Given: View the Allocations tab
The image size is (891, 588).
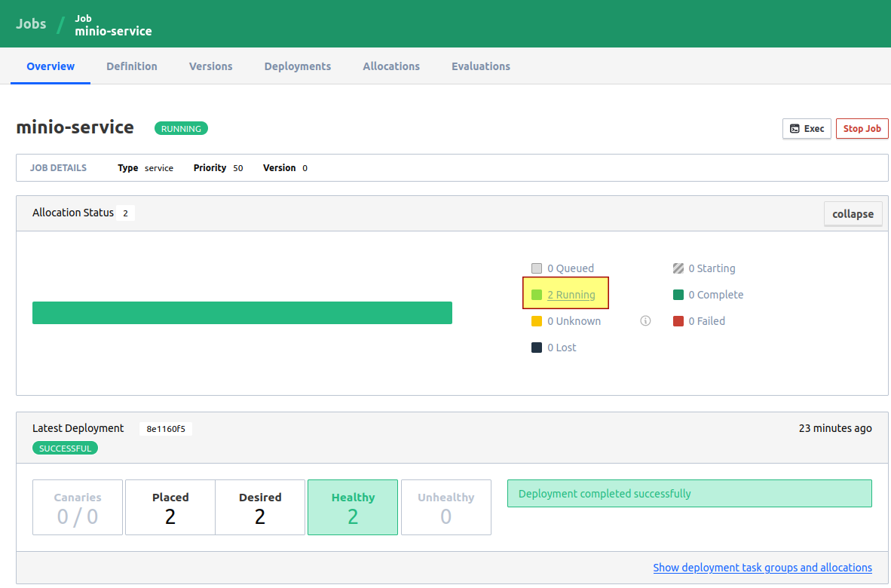Looking at the screenshot, I should tap(391, 66).
